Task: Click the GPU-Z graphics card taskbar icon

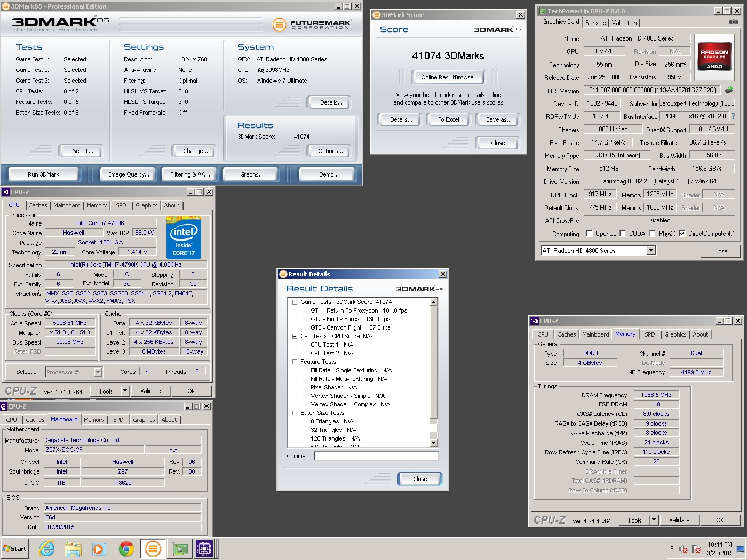Action: click(x=179, y=548)
